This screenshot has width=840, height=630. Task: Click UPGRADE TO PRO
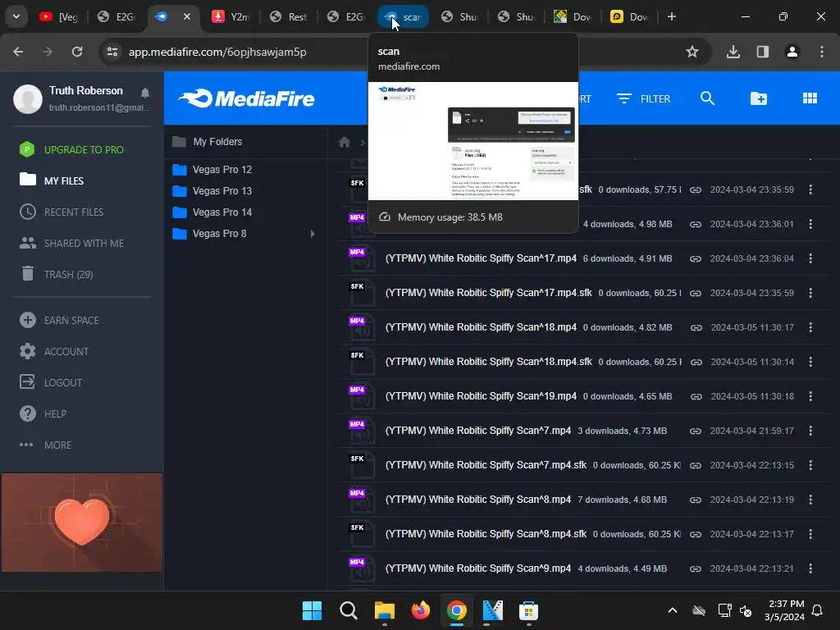[71, 149]
